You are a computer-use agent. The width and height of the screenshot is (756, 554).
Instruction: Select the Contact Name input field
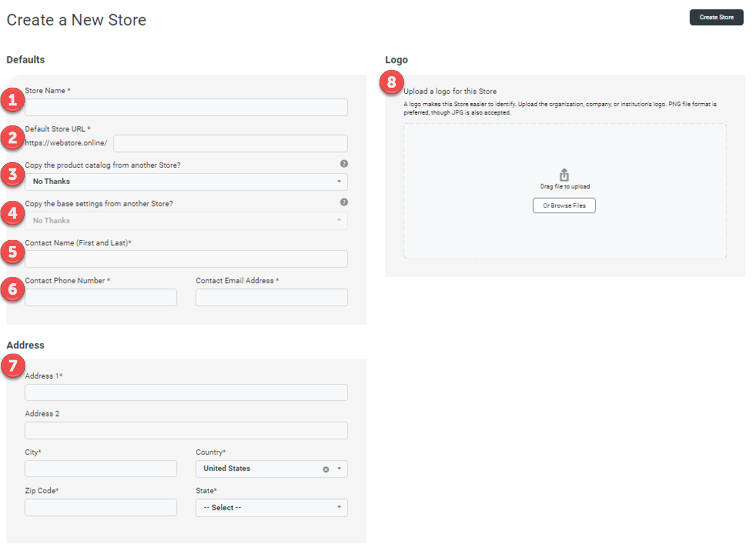186,259
